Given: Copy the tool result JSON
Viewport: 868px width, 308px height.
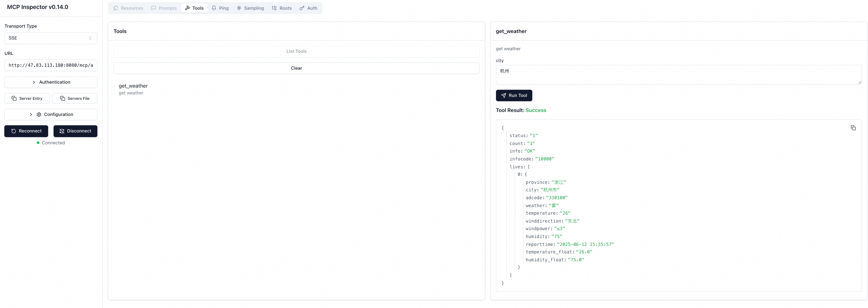Looking at the screenshot, I should click(x=853, y=128).
